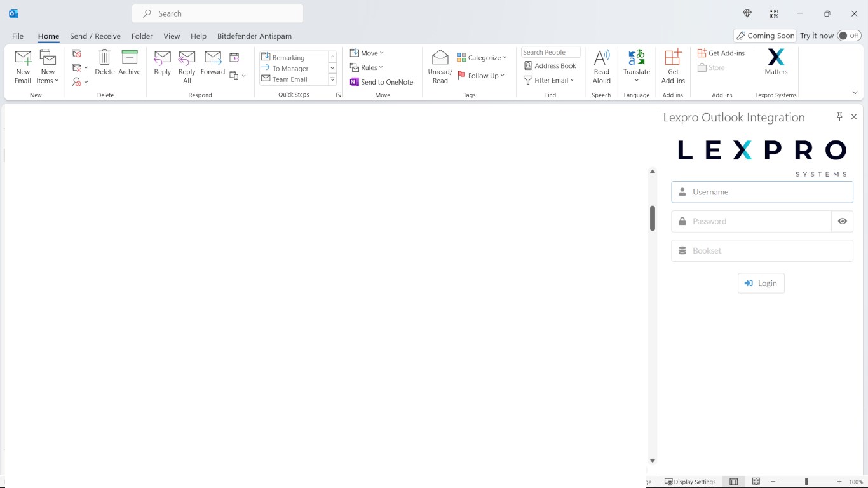Switch to Normal view in status bar
868x488 pixels.
point(734,482)
